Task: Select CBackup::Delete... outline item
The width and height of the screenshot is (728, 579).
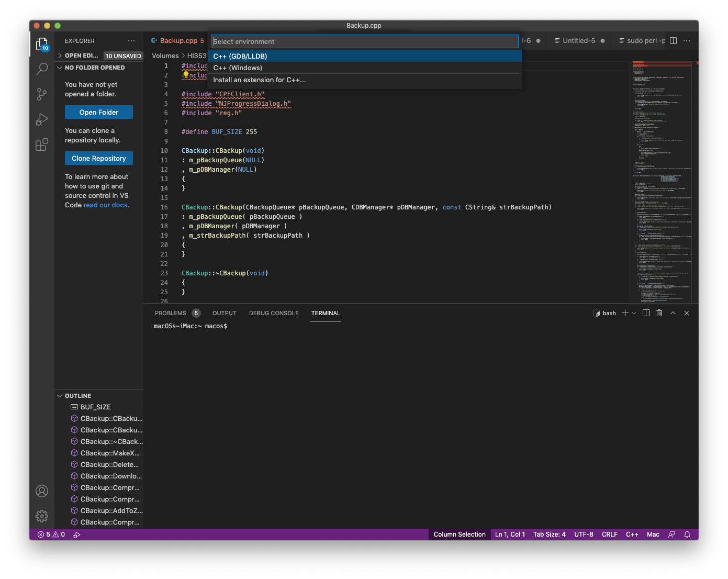Action: 99,464
